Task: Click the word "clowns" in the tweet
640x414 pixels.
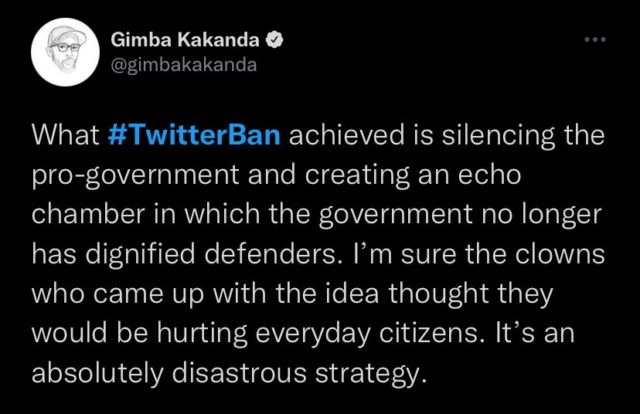Action: coord(566,254)
